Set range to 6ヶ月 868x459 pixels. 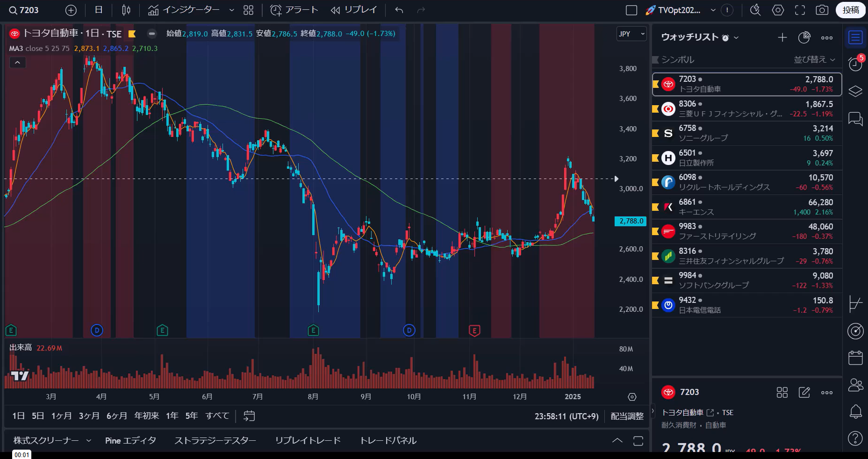pyautogui.click(x=117, y=416)
